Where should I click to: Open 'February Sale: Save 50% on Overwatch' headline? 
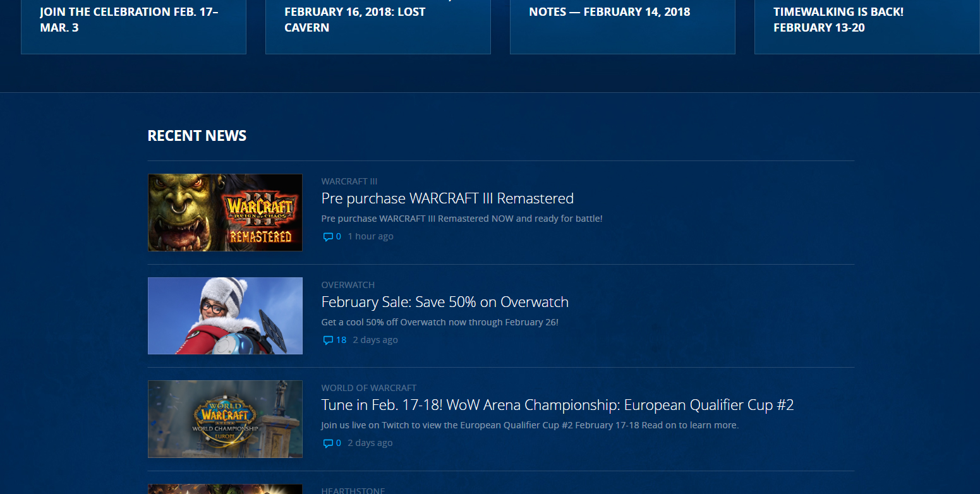[x=445, y=302]
